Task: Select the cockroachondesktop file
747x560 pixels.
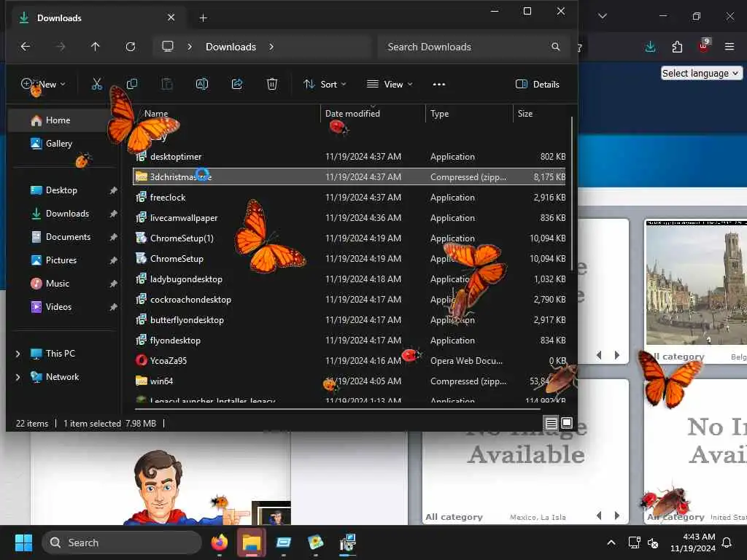Action: click(x=349, y=300)
